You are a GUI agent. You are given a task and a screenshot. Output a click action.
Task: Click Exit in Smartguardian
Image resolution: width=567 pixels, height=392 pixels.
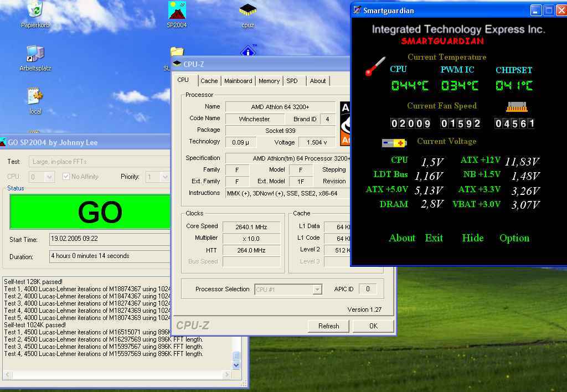tap(434, 238)
